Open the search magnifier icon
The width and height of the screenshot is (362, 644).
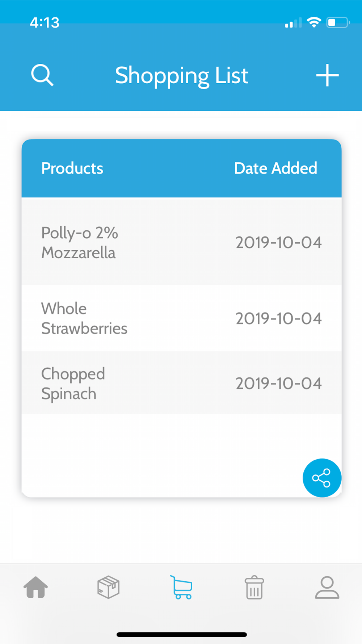pyautogui.click(x=42, y=75)
